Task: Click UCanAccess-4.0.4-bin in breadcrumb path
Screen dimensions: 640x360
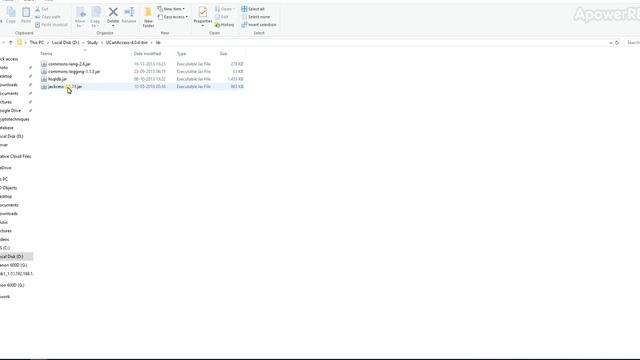Action: 127,42
